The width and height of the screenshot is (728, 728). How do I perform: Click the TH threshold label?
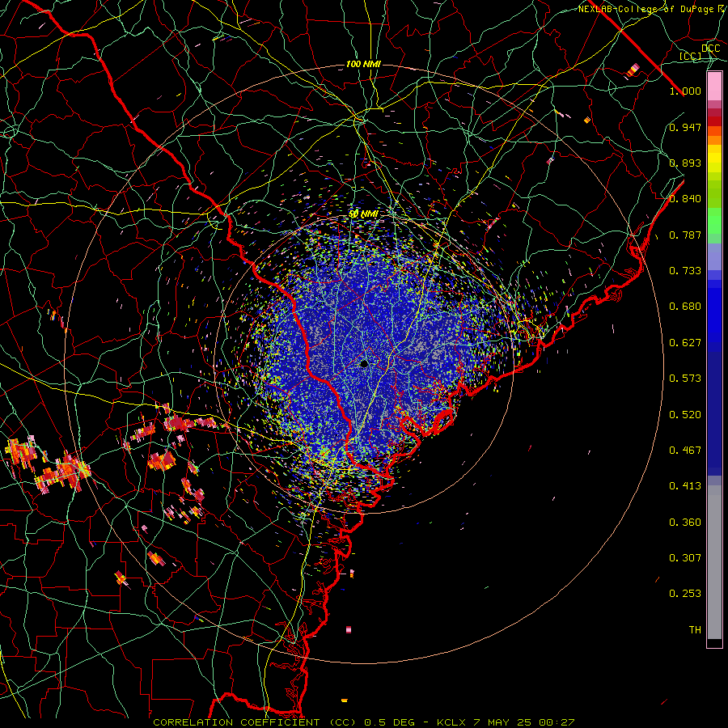pos(695,630)
